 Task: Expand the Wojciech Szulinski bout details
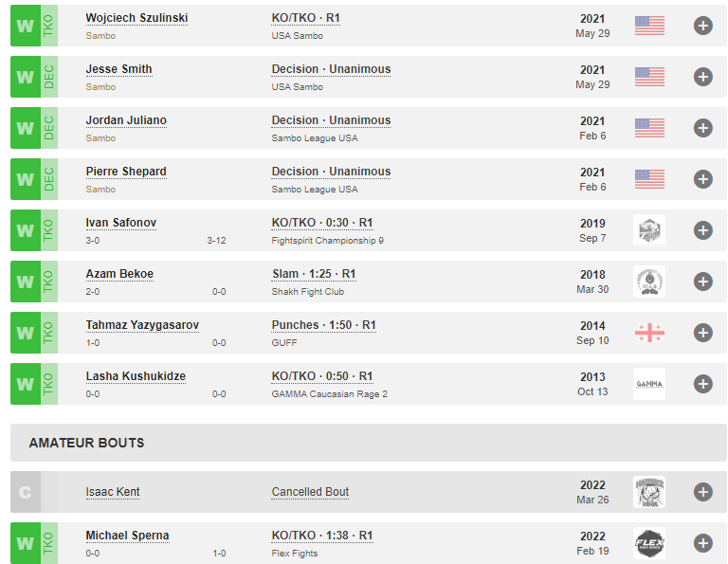click(x=702, y=26)
